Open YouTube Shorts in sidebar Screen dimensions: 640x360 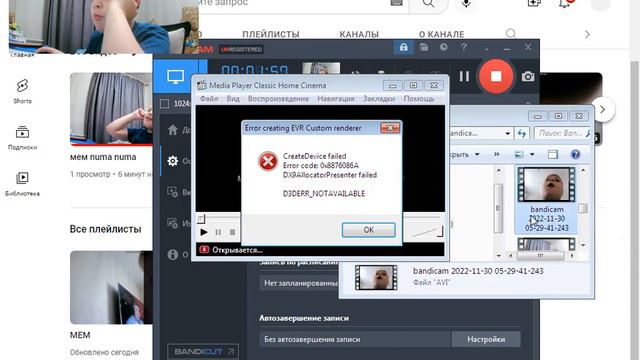tap(22, 91)
